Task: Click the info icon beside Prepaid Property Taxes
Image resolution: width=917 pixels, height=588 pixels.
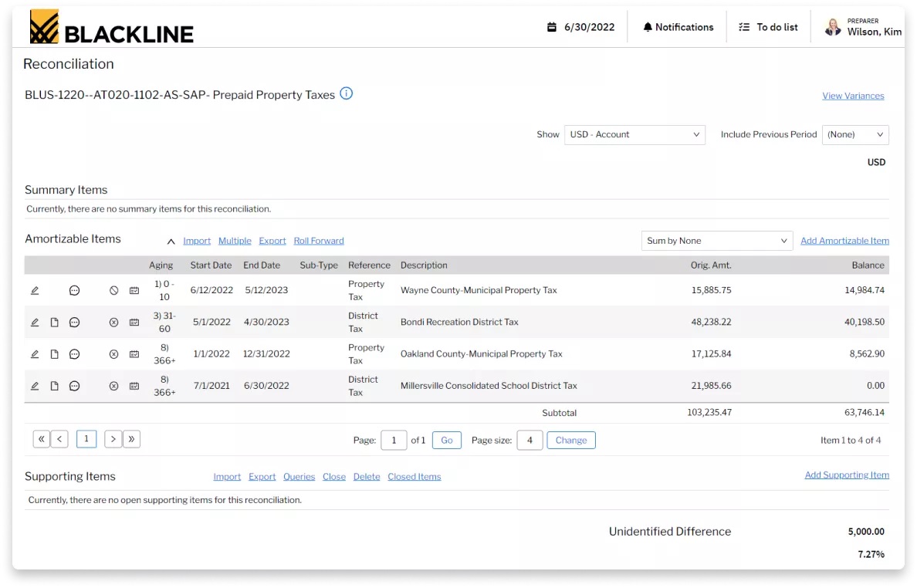Action: 347,93
